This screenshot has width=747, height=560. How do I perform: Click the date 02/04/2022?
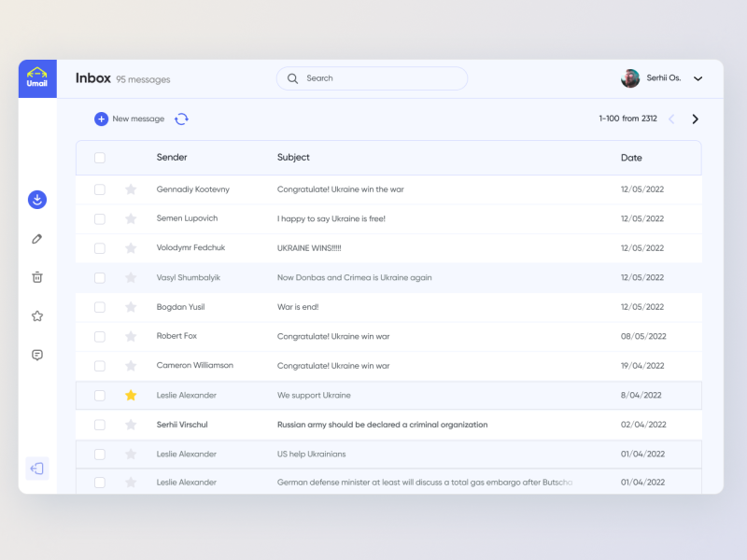643,425
